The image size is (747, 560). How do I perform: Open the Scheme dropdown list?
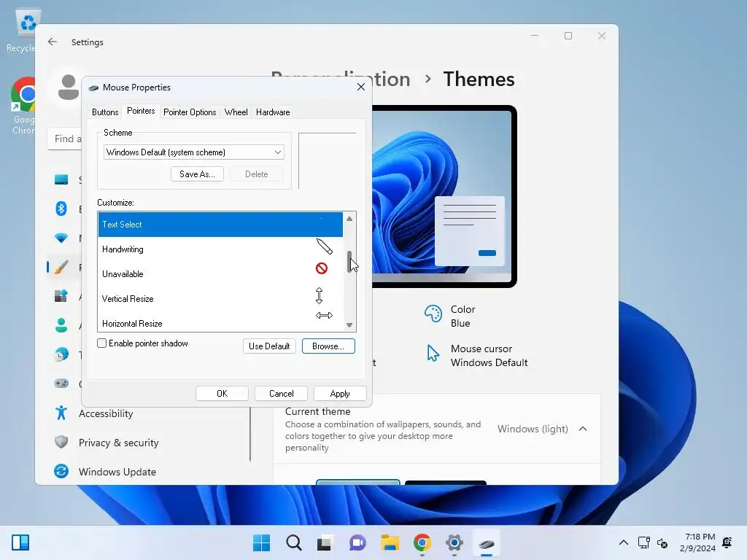pos(193,152)
